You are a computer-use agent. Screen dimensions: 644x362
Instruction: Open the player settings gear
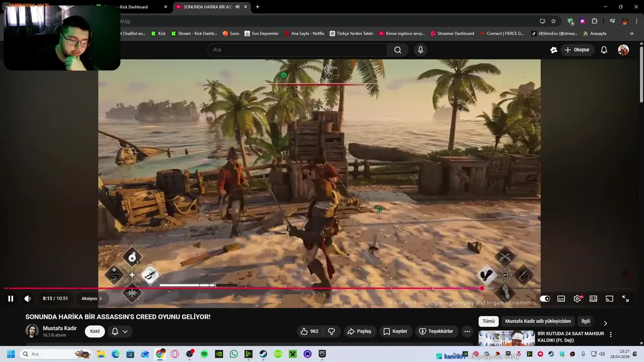(x=577, y=299)
